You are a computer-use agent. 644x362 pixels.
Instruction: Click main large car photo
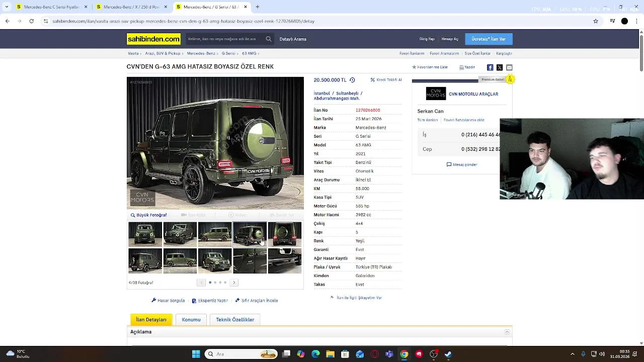[x=215, y=143]
